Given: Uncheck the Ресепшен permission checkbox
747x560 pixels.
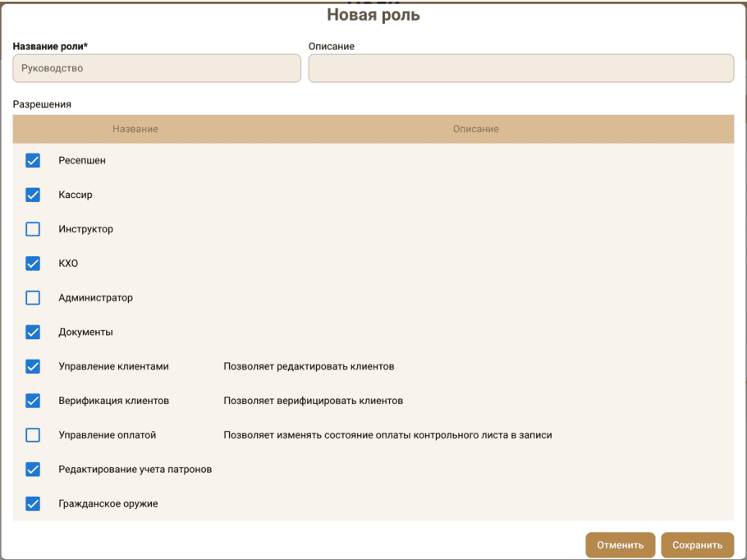Looking at the screenshot, I should [x=33, y=161].
